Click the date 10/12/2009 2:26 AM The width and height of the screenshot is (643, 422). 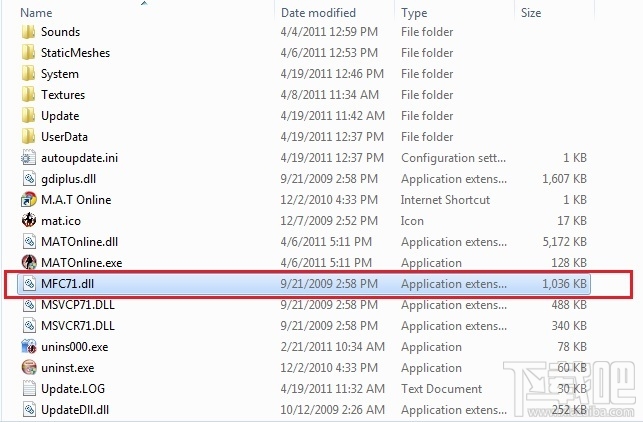[333, 409]
